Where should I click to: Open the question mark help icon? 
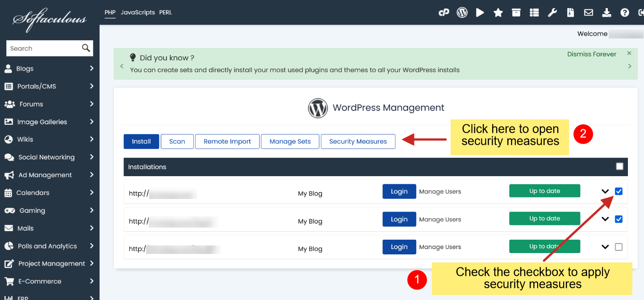624,13
